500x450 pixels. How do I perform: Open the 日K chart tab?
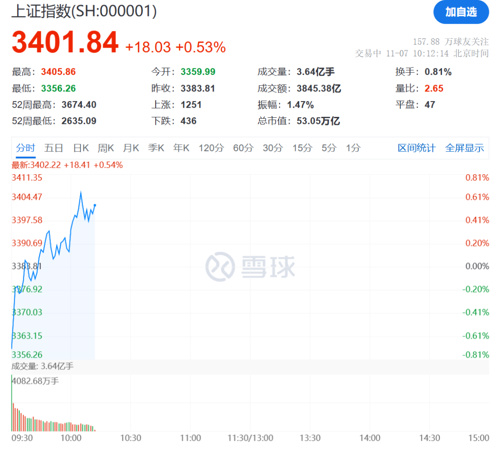tap(81, 148)
